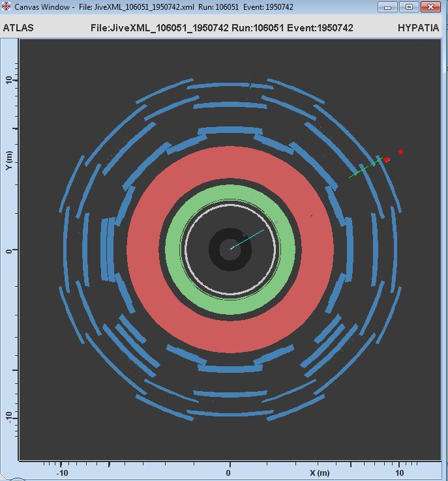Minimize the Canvas Window

(391, 7)
